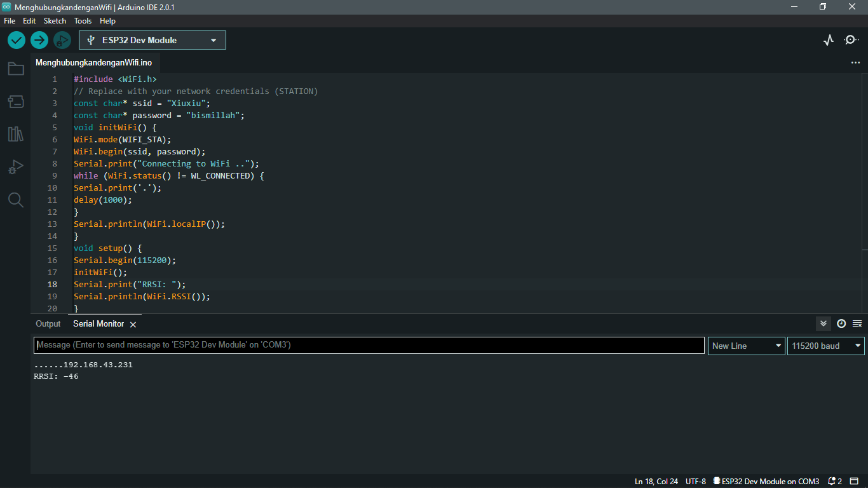Switch to the Output tab
Viewport: 868px width, 488px height.
48,323
